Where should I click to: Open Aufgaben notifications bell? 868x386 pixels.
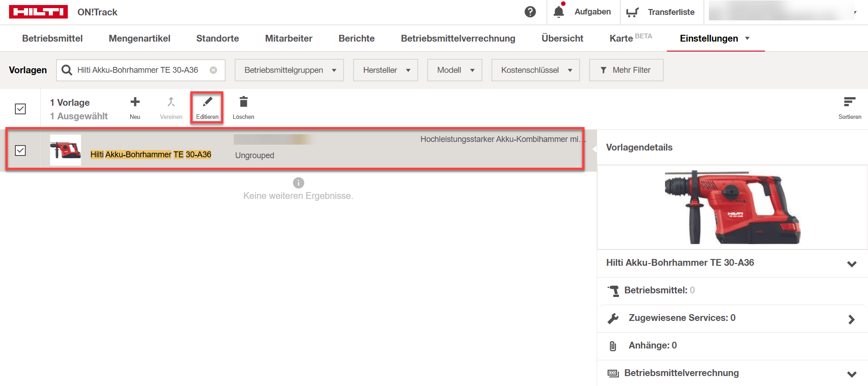[x=559, y=11]
